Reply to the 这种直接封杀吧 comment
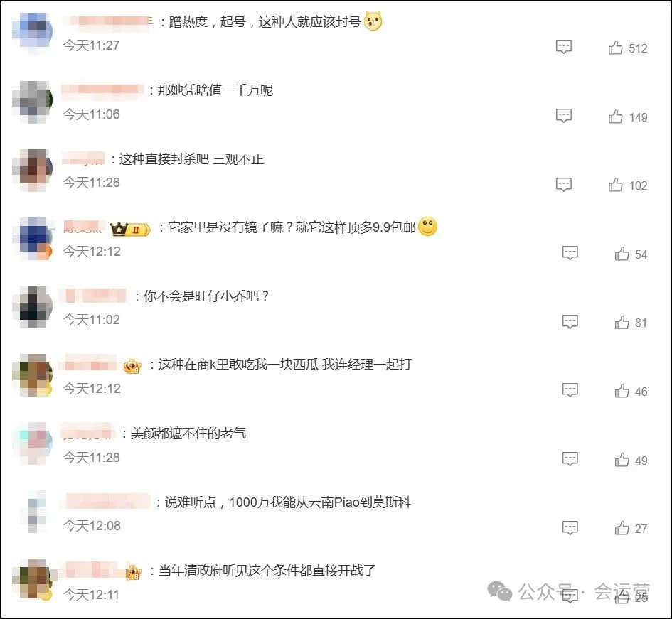 pyautogui.click(x=564, y=185)
